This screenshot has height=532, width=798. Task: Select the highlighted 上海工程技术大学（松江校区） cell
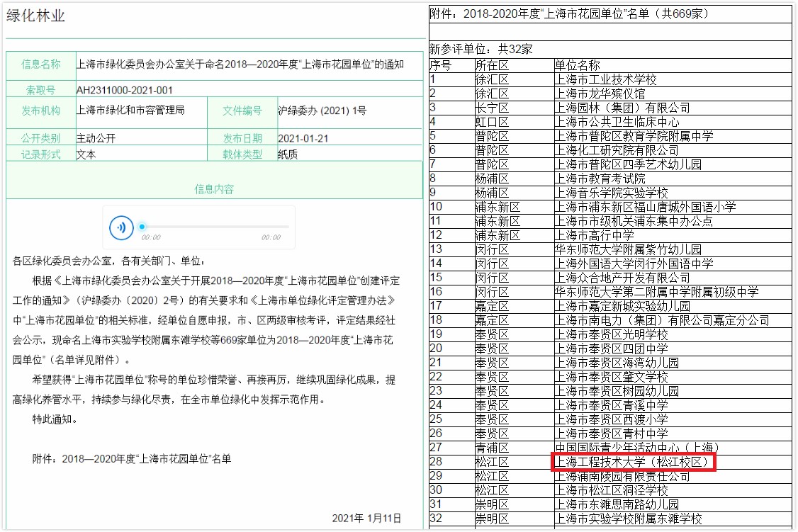(633, 463)
